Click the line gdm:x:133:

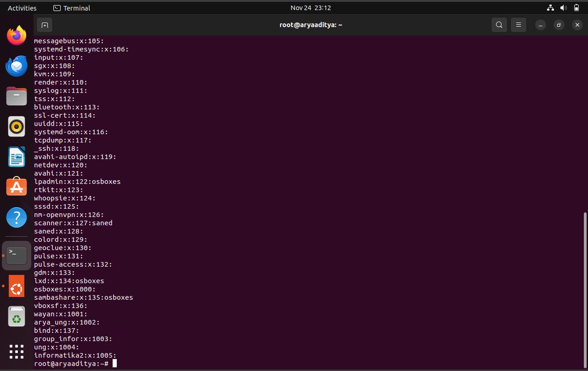click(x=55, y=273)
